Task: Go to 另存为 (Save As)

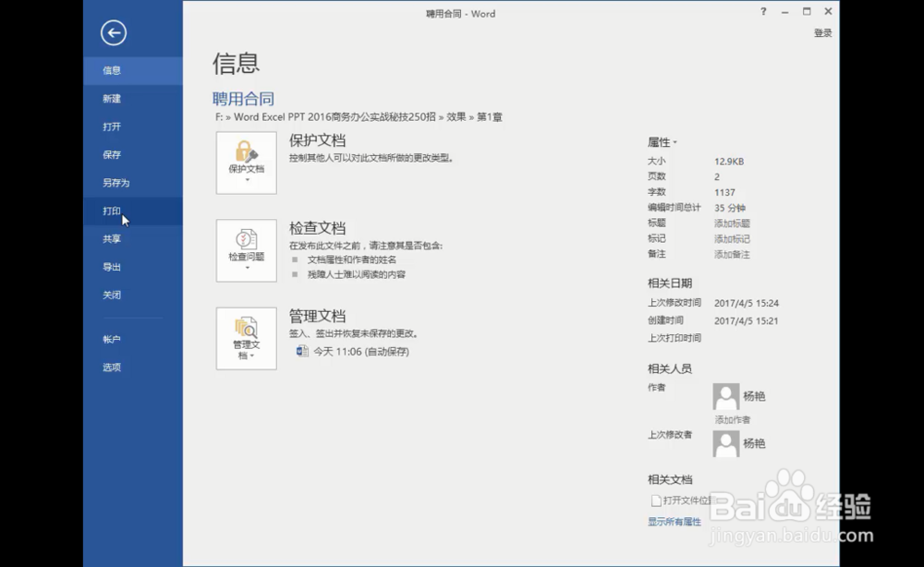Action: [x=111, y=182]
